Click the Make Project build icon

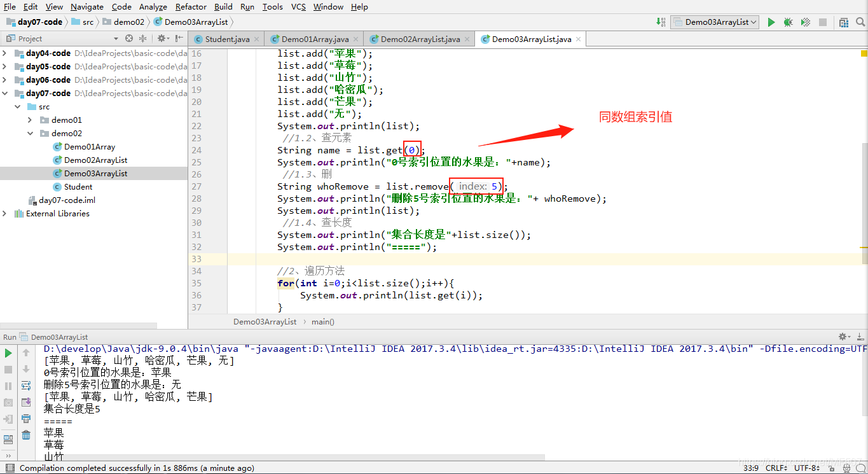point(661,22)
